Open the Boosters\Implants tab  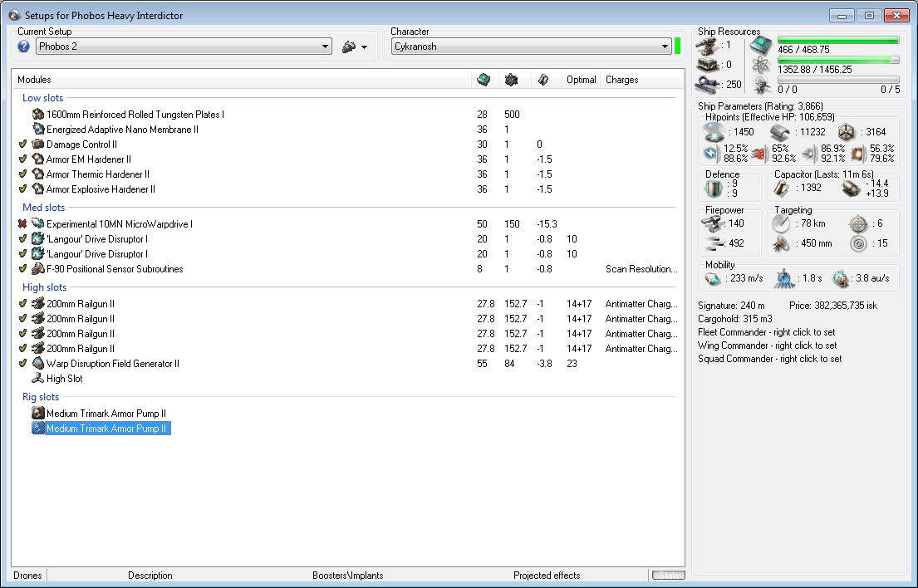pos(348,576)
